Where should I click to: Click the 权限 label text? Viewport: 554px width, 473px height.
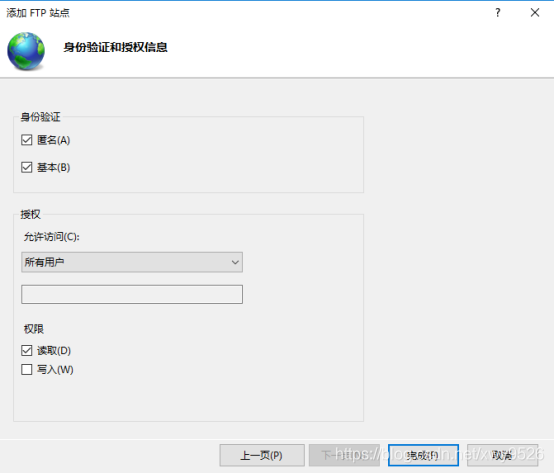pos(34,329)
